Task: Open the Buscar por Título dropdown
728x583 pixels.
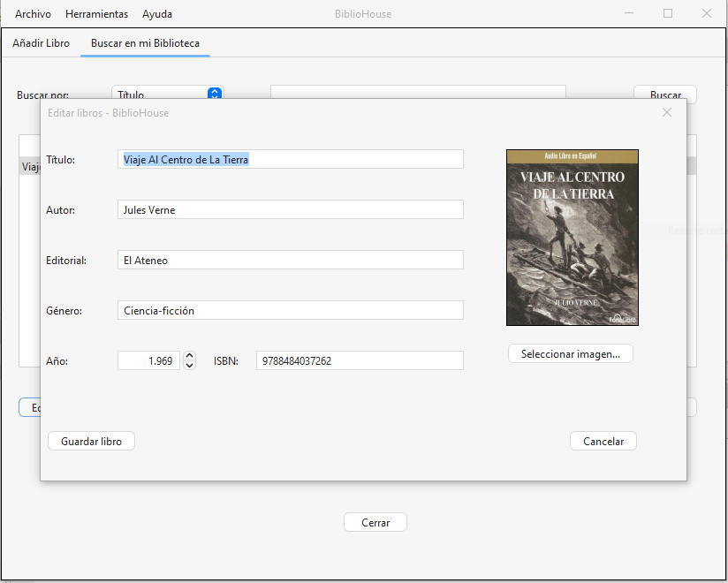Action: pos(168,93)
